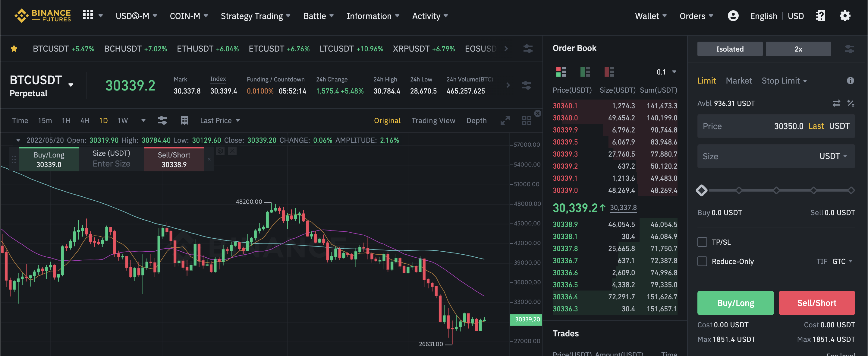Open the order panel preference sliders icon

849,49
